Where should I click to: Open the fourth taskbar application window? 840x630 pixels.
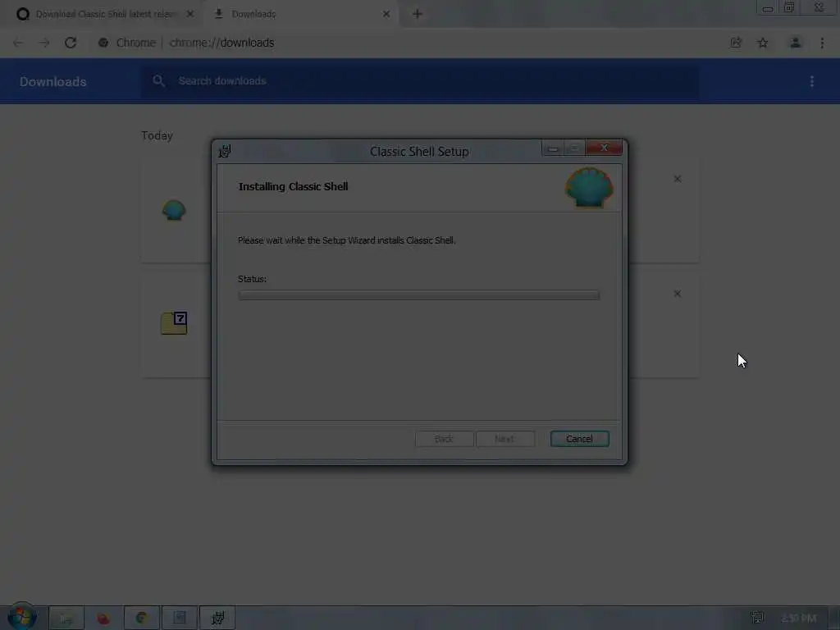point(180,619)
